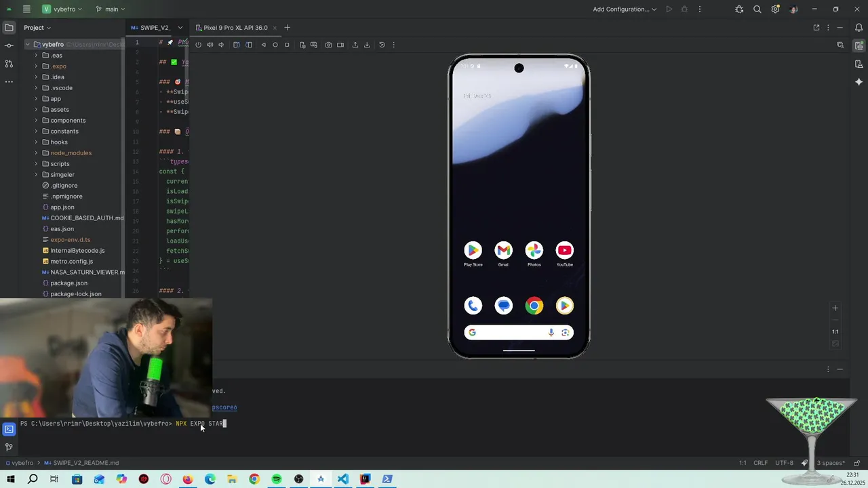The height and width of the screenshot is (488, 868).
Task: Open IDE settings gear menu
Action: (x=775, y=9)
